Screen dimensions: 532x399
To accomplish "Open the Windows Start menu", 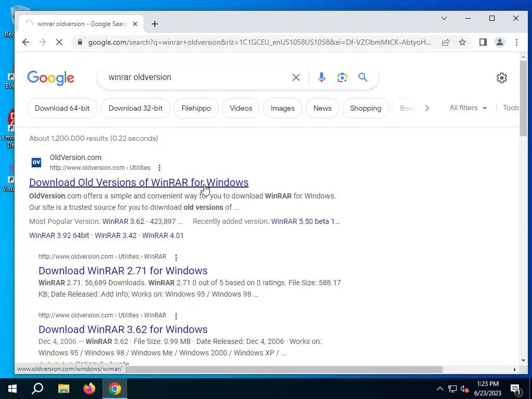I will tap(12, 389).
